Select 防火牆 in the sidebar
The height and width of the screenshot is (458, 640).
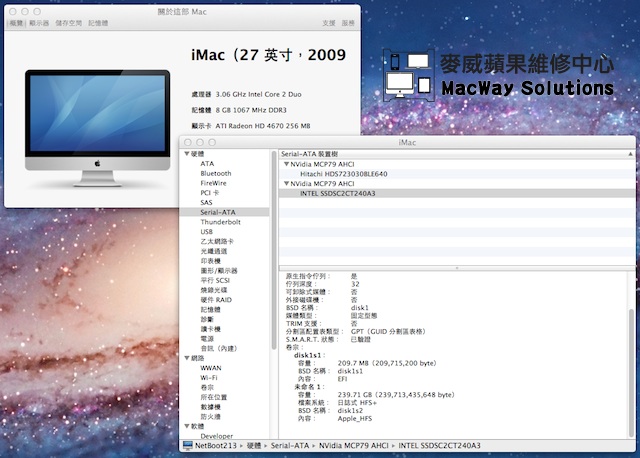point(210,417)
